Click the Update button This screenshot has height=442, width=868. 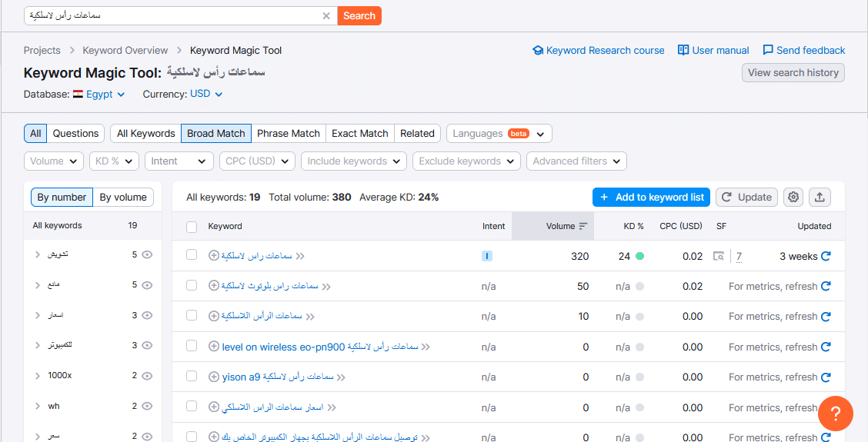[746, 197]
